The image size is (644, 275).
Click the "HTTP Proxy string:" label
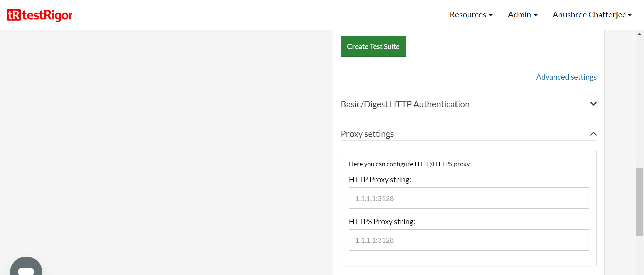click(x=380, y=180)
